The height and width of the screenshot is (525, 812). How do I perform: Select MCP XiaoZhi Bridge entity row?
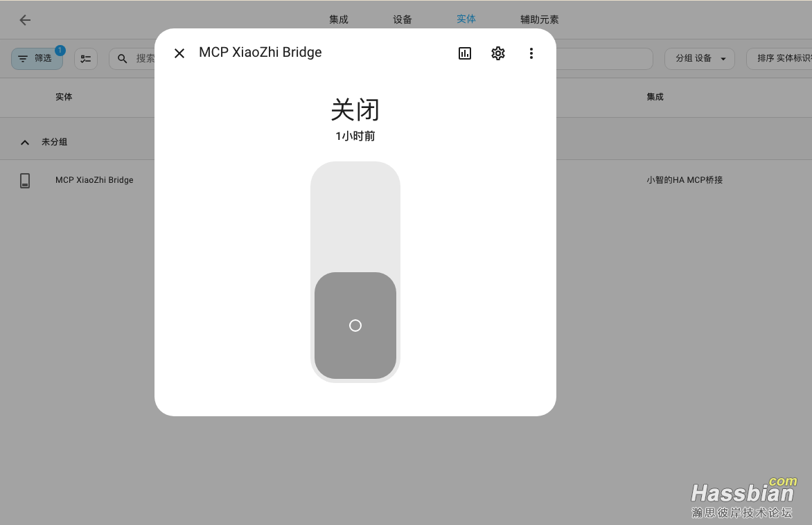coord(406,180)
